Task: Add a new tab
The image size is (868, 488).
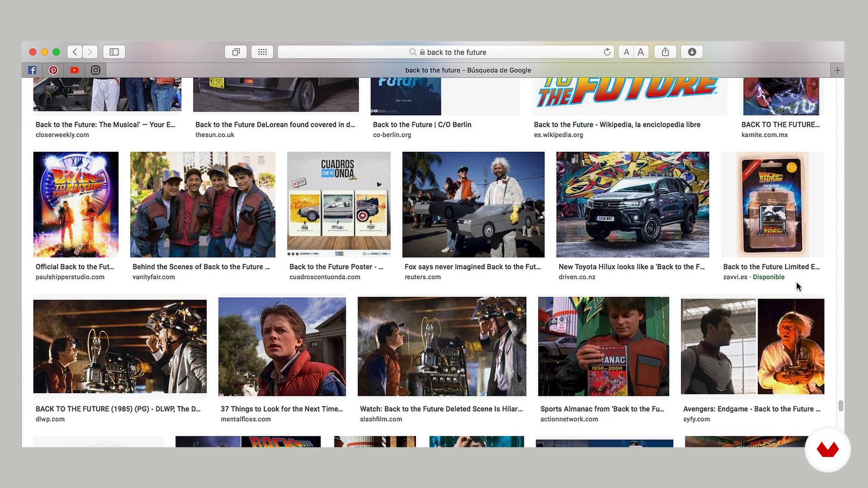Action: 837,70
